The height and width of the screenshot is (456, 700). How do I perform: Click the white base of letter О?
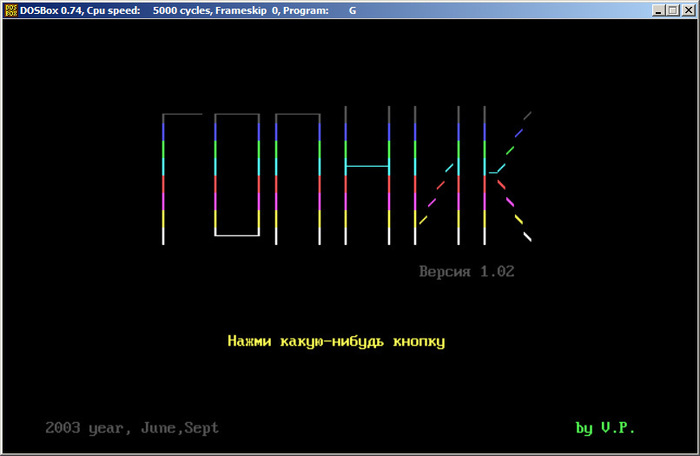pos(237,235)
